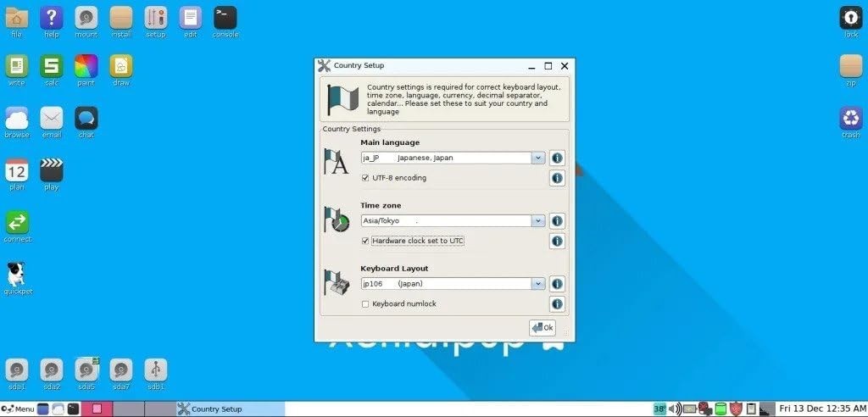Click the Country Setup taskbar entry
Viewport: 868px width, 417px height.
pyautogui.click(x=231, y=409)
